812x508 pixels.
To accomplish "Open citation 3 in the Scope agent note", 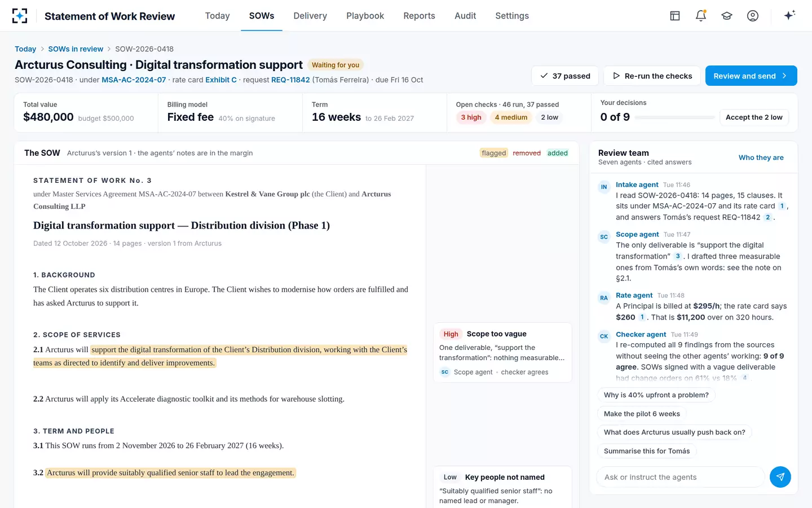I will tap(678, 256).
